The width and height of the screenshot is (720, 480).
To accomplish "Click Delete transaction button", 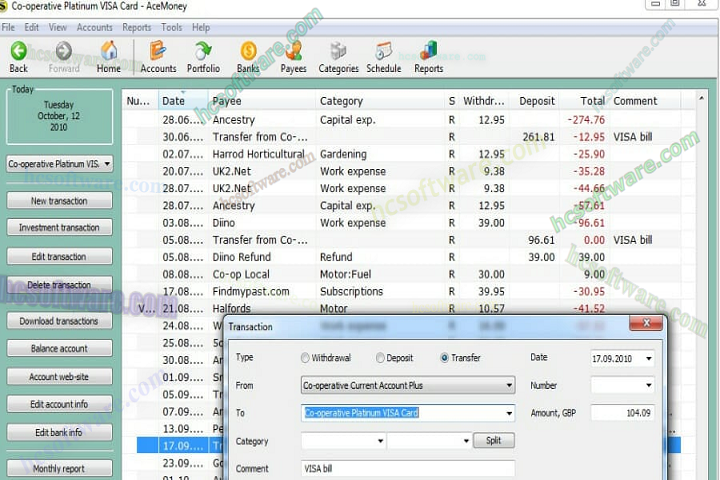I will 59,285.
